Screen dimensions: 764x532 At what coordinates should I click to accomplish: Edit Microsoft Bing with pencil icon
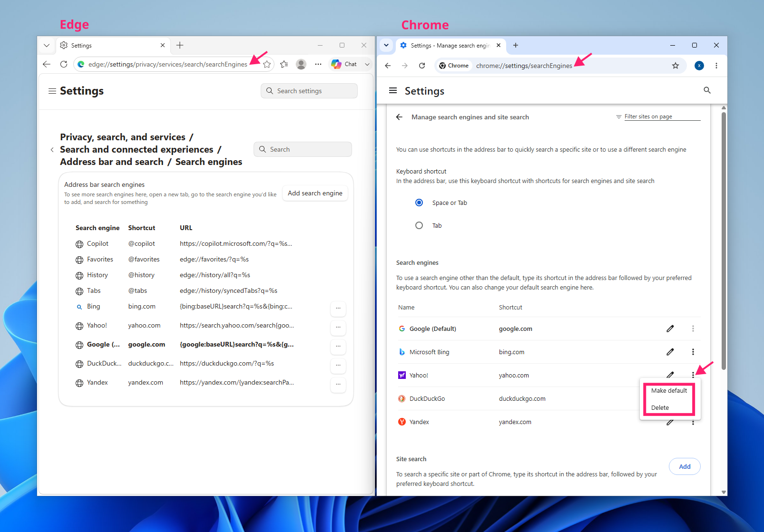[670, 352]
